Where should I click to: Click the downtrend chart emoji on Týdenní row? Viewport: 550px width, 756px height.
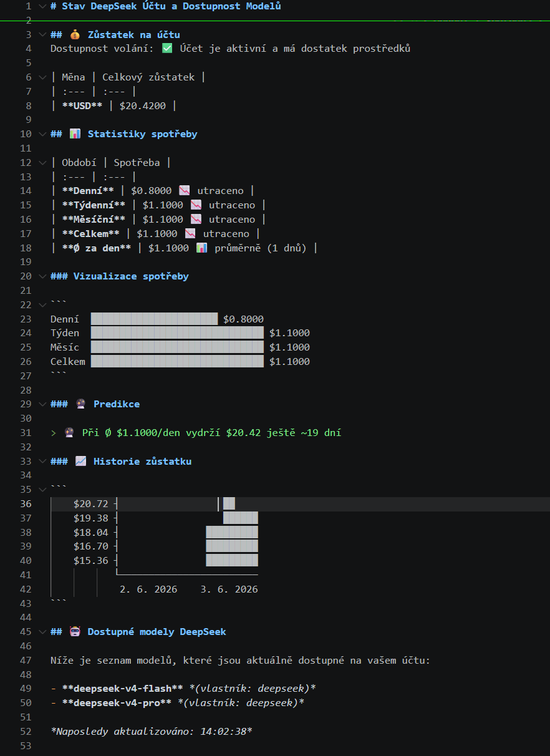click(x=196, y=205)
